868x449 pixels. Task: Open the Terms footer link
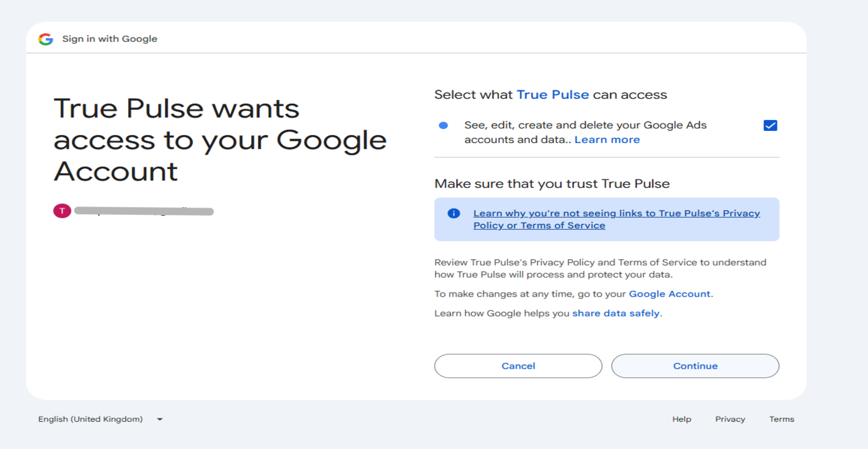click(x=781, y=419)
